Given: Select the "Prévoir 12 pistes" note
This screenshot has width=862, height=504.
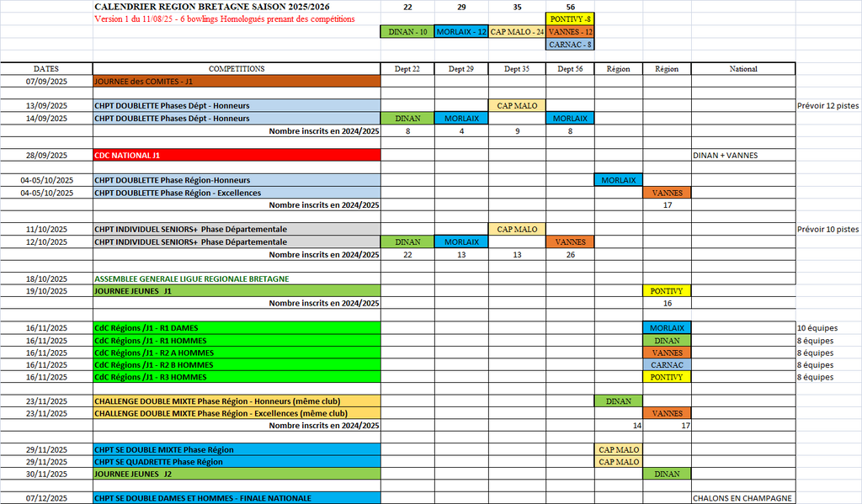Looking at the screenshot, I should click(828, 106).
